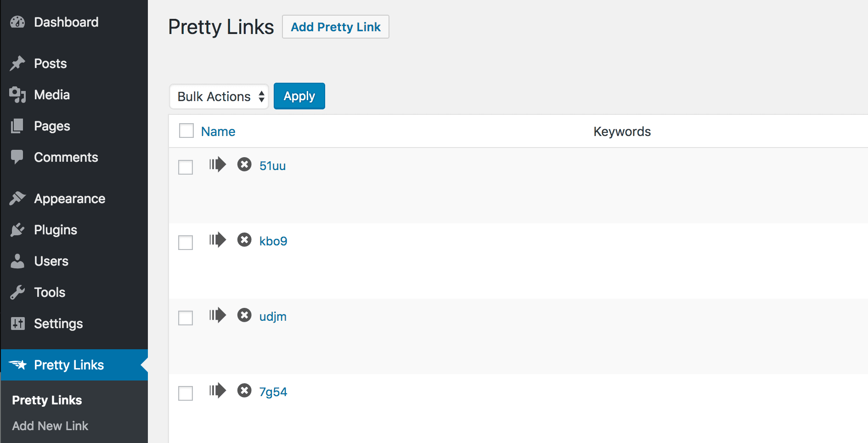Screen dimensions: 868x443
Task: Click the delete icon next to 7g54
Action: (x=244, y=391)
